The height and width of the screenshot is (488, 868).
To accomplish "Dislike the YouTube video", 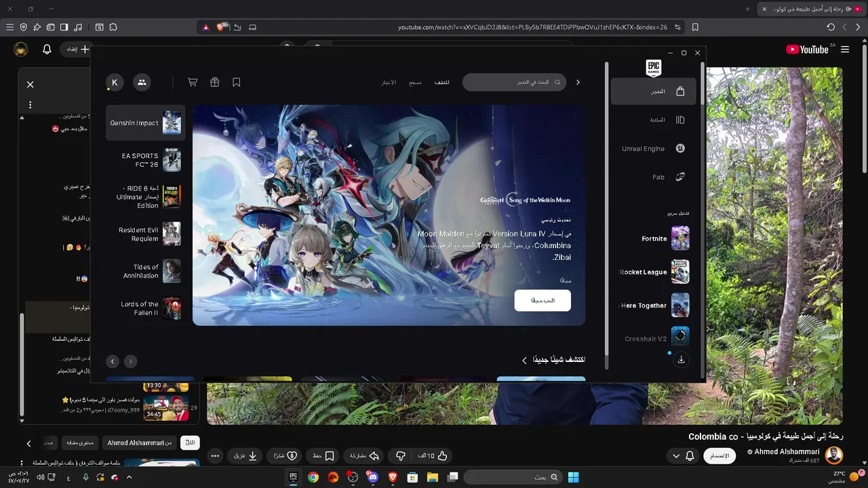I will [x=400, y=456].
